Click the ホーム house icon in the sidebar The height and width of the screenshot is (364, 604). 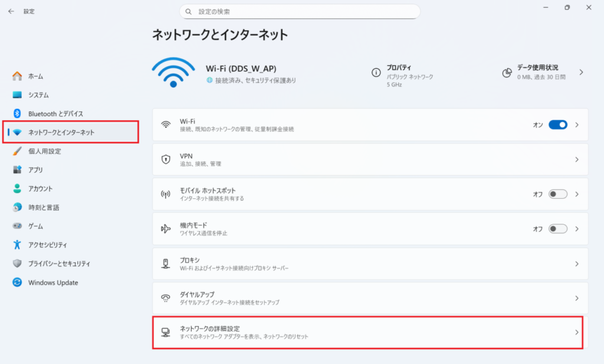[17, 76]
